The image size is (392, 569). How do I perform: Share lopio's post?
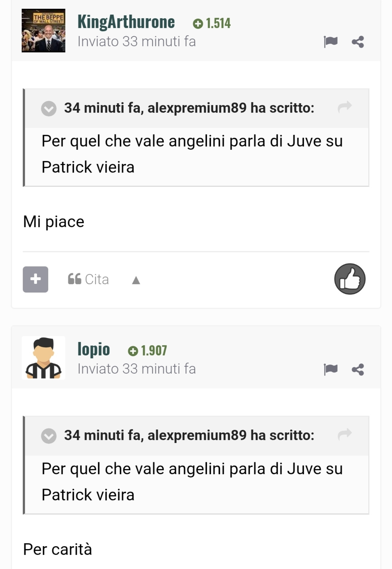pyautogui.click(x=358, y=370)
